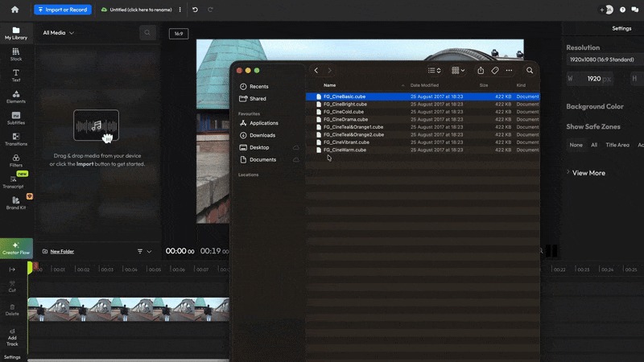644x362 pixels.
Task: Select the Title Area safe zone option
Action: point(617,145)
